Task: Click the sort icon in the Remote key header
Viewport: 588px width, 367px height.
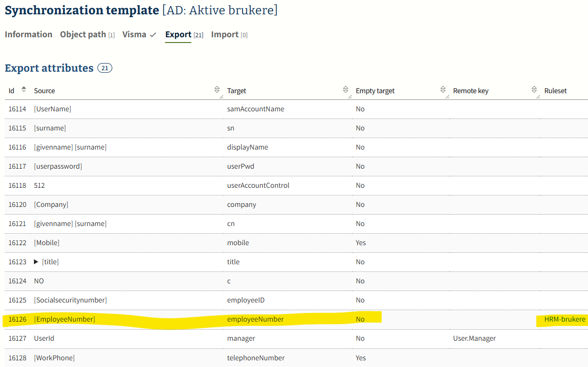Action: [x=534, y=90]
